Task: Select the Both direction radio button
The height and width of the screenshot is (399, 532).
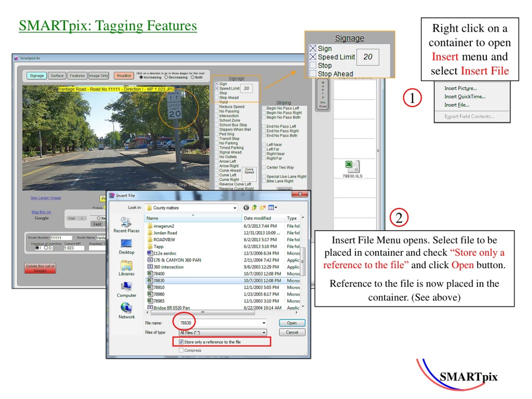Action: click(192, 77)
